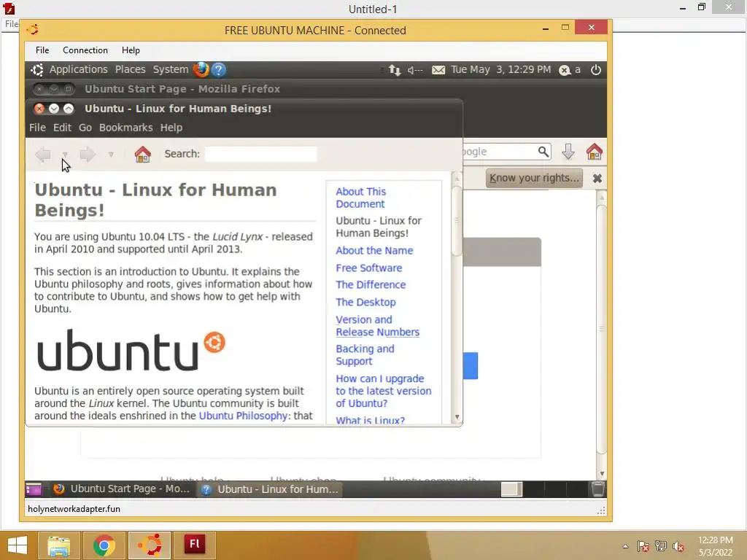Click help browser vertical scrollbar thumb
The height and width of the screenshot is (560, 747).
457,221
